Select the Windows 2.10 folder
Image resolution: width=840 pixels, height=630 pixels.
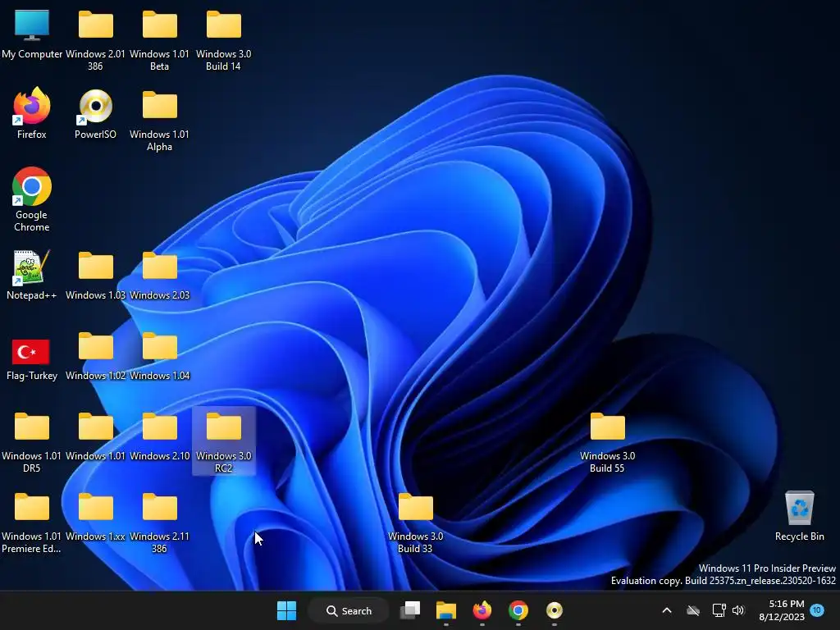[160, 436]
